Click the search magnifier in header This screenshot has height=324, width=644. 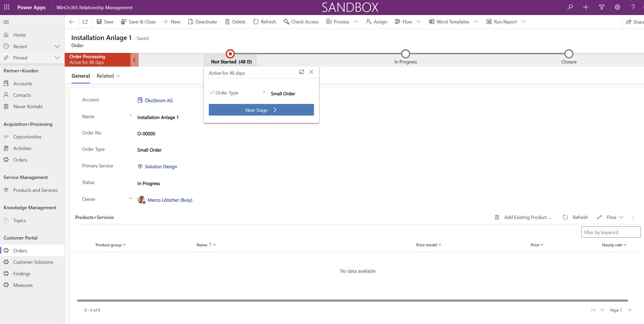(570, 7)
